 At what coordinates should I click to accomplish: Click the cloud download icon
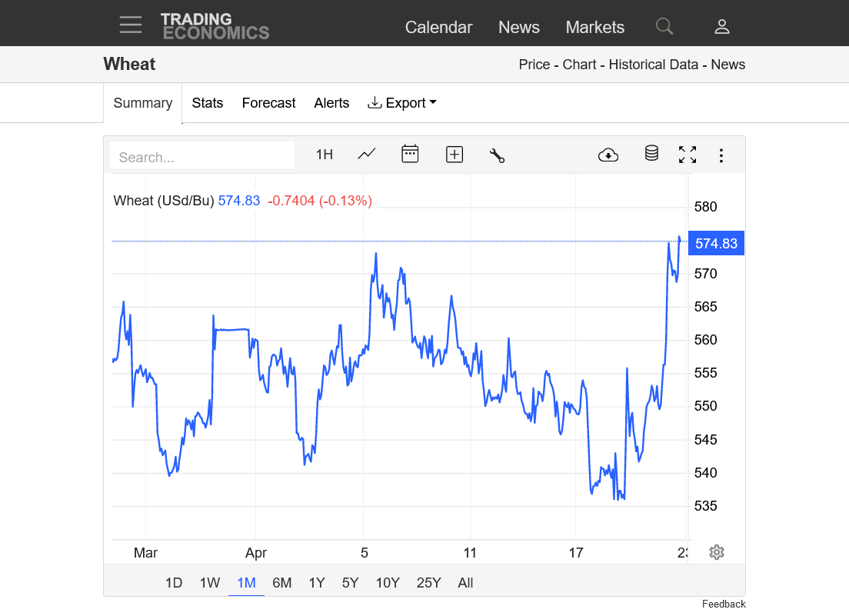coord(608,155)
